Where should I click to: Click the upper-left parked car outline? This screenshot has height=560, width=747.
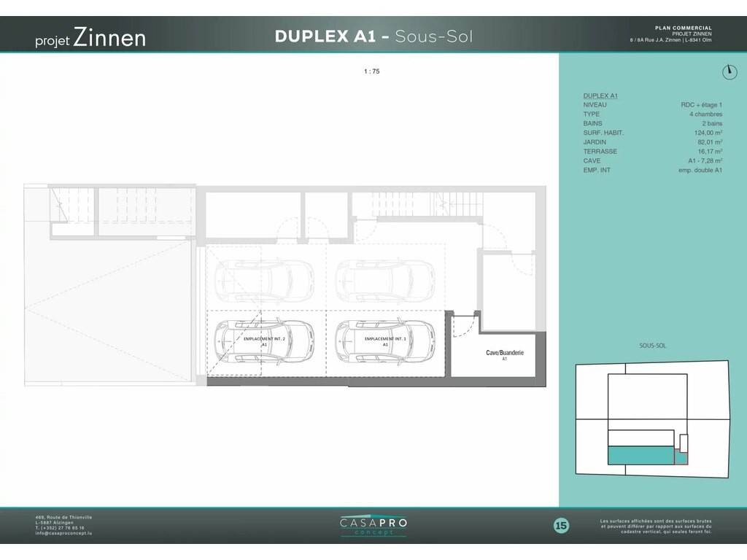click(264, 279)
